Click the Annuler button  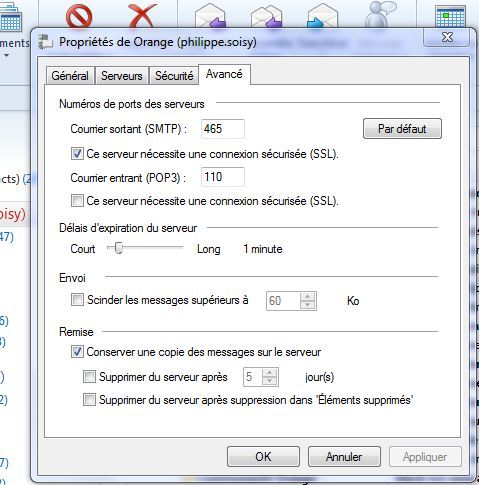(344, 457)
